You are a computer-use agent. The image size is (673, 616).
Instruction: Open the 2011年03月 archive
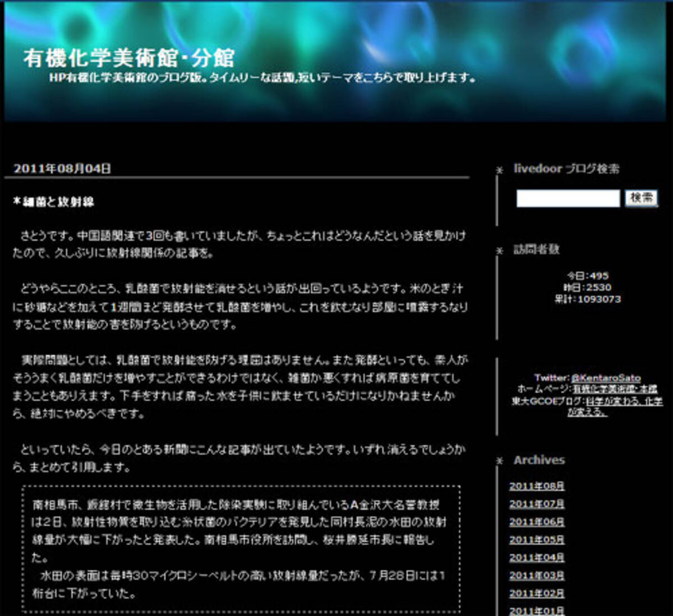(537, 576)
